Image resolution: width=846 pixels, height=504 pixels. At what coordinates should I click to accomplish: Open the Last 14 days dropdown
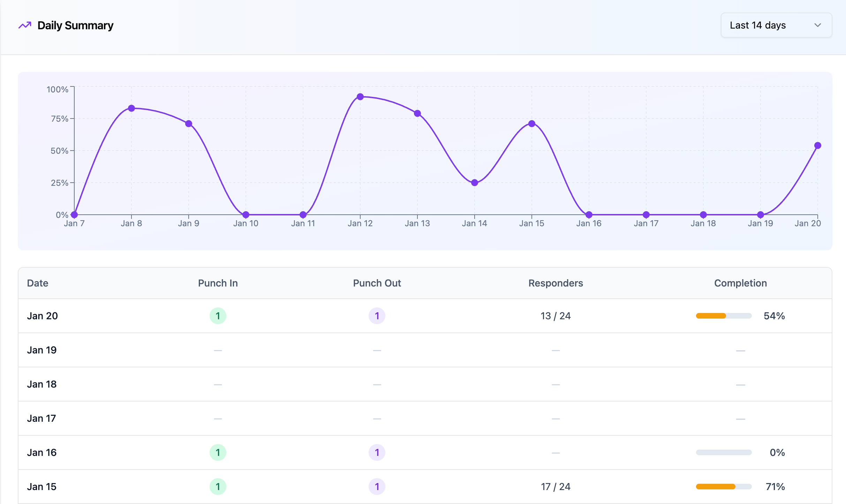pyautogui.click(x=776, y=25)
